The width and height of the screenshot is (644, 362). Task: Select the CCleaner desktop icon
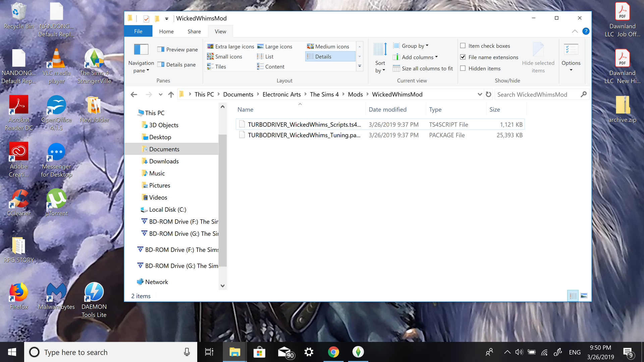coord(18,202)
